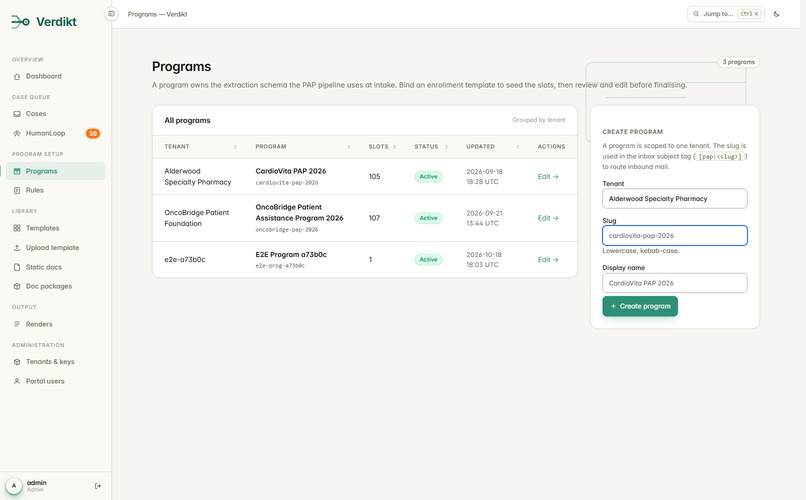Click Active status badge for e2e-a73b0c row
The image size is (806, 500).
click(428, 260)
